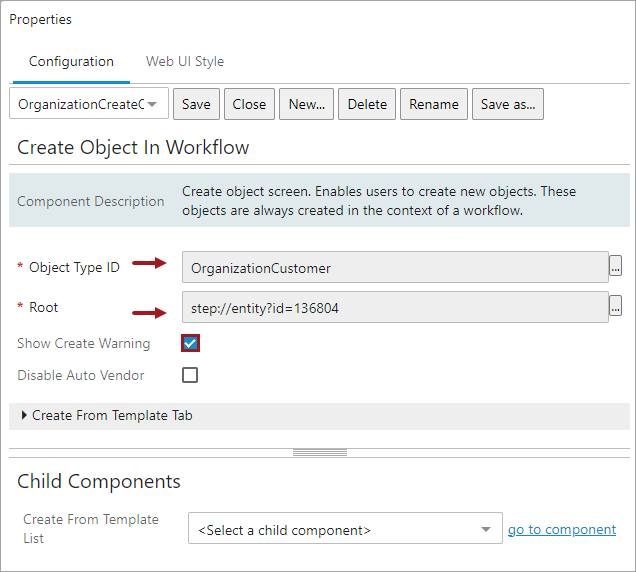Click the Root path input field
636x572 pixels.
[395, 308]
